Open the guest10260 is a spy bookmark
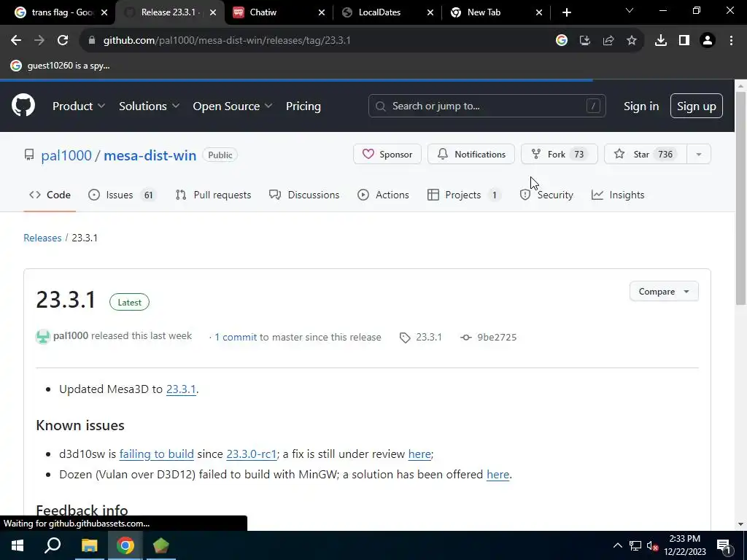Screen dimensions: 747x560 coord(60,66)
